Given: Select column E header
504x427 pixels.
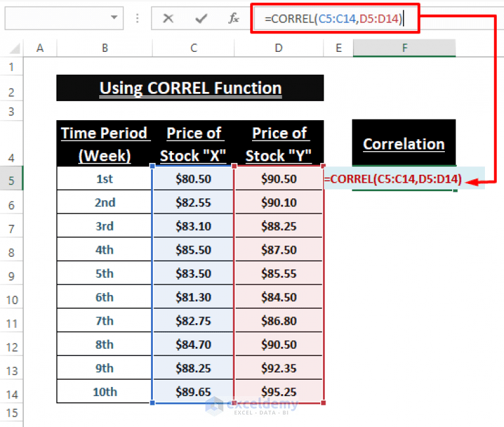Looking at the screenshot, I should [338, 48].
